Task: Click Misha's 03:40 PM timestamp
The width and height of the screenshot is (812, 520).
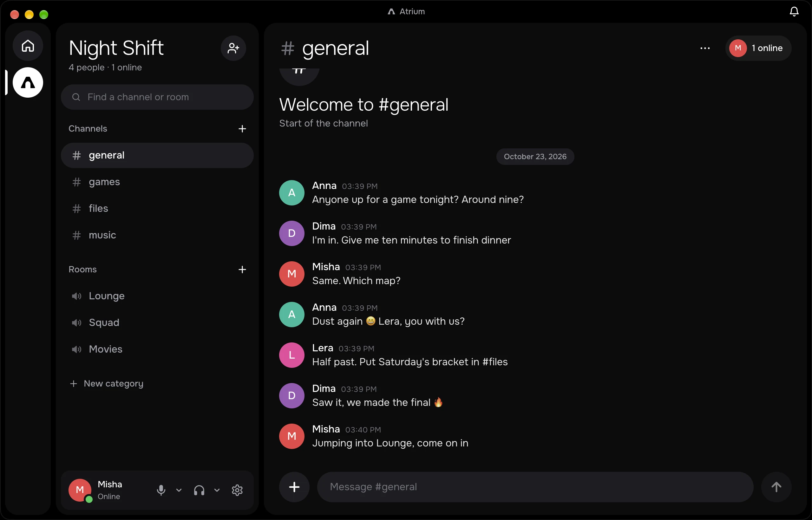Action: [x=363, y=430]
